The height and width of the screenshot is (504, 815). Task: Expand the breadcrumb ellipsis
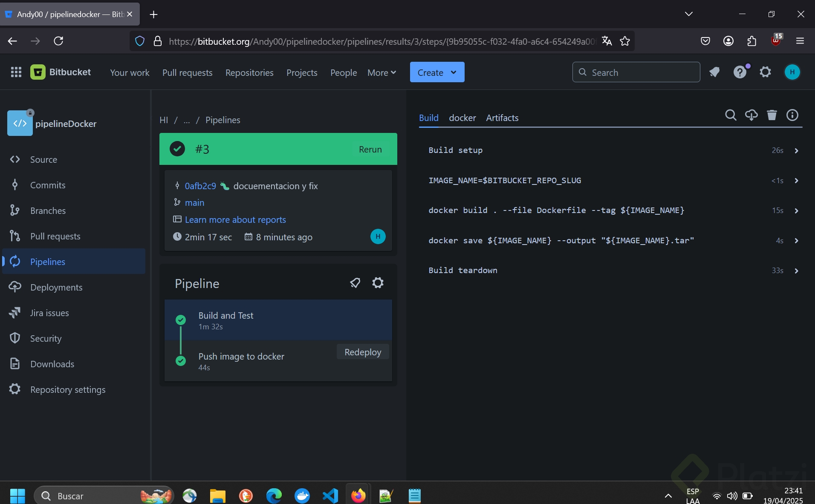[187, 120]
